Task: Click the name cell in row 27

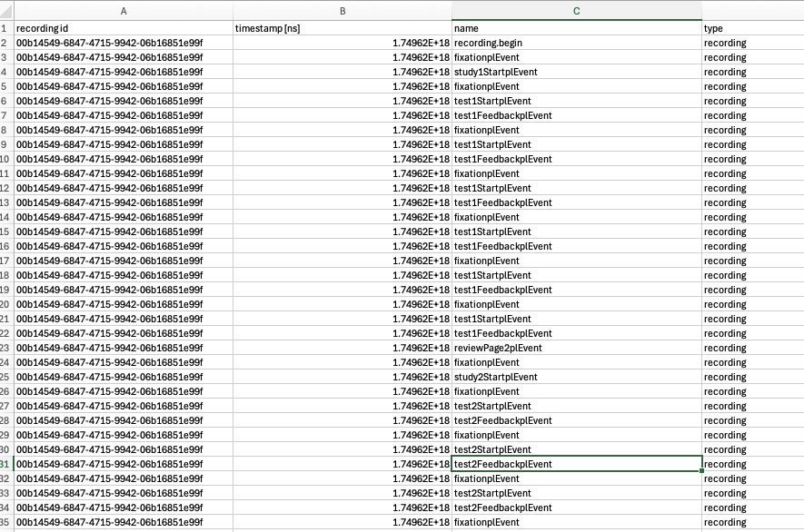Action: (576, 406)
